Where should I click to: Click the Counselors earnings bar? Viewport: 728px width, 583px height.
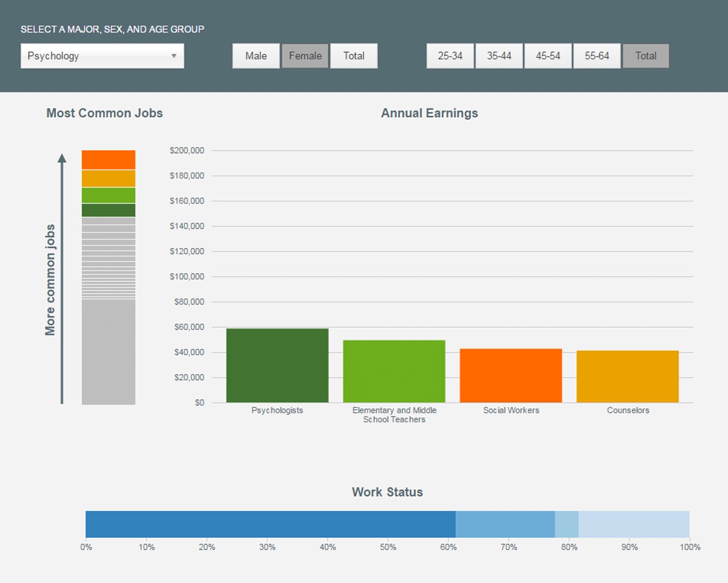(x=627, y=376)
